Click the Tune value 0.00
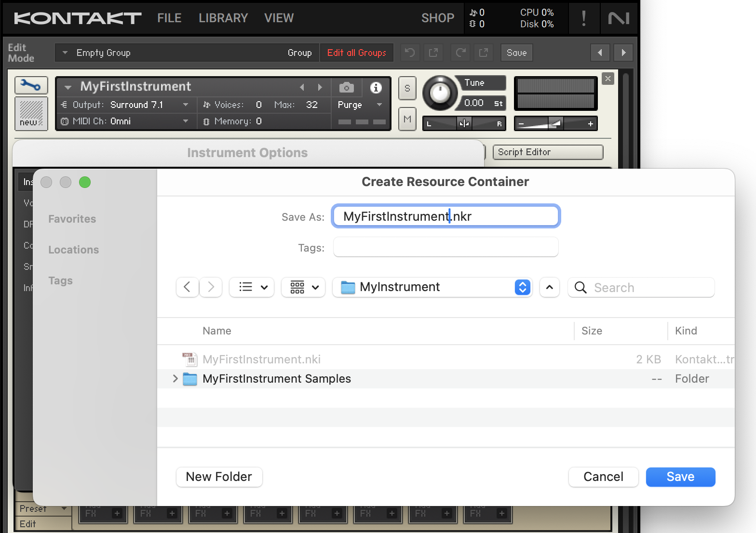Viewport: 756px width, 533px height. pyautogui.click(x=473, y=103)
